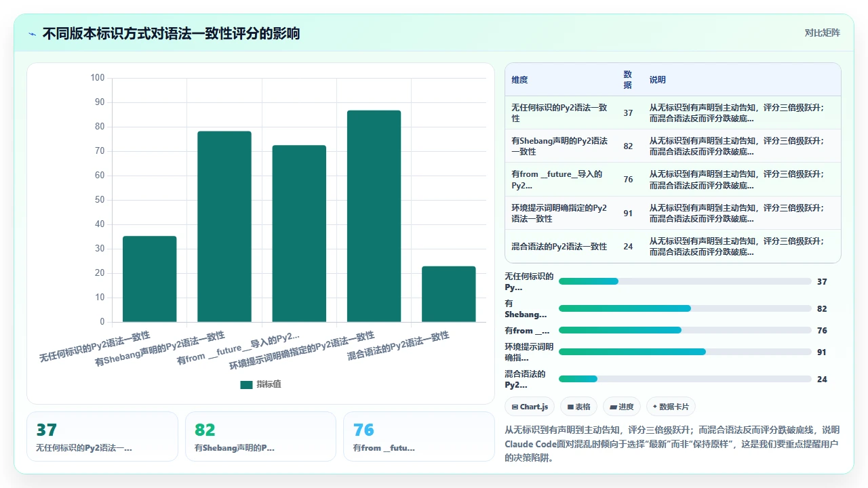Click the 混合语法的Py2语法一致性 chart bar

[x=448, y=294]
